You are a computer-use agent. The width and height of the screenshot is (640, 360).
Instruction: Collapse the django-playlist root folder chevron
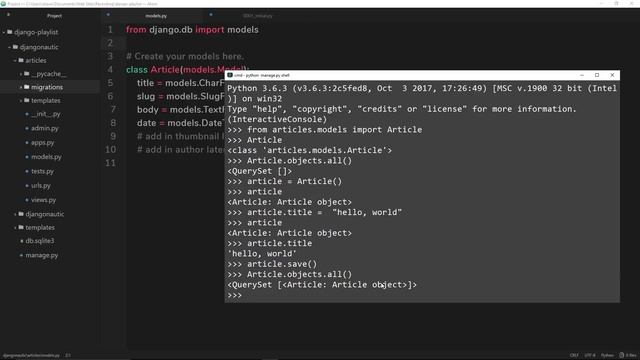point(4,32)
